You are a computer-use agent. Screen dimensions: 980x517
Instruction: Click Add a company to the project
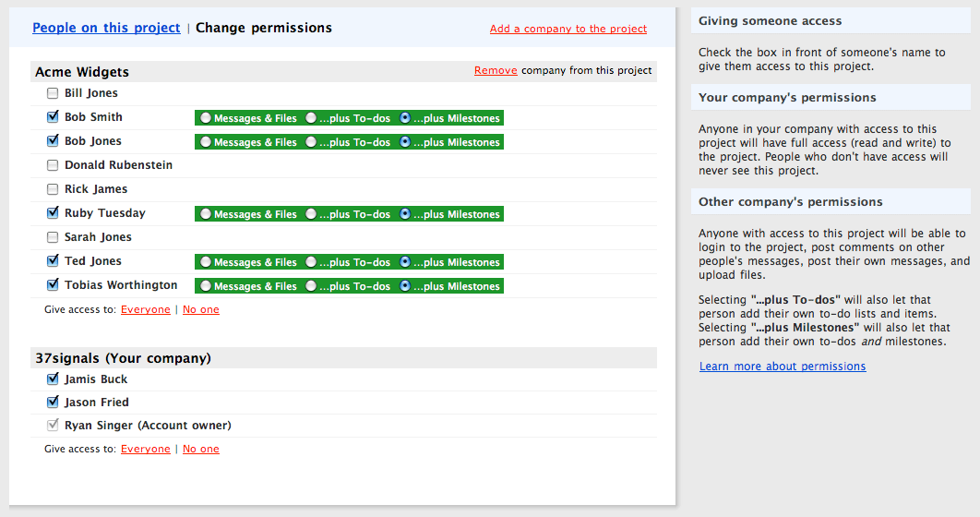click(568, 29)
